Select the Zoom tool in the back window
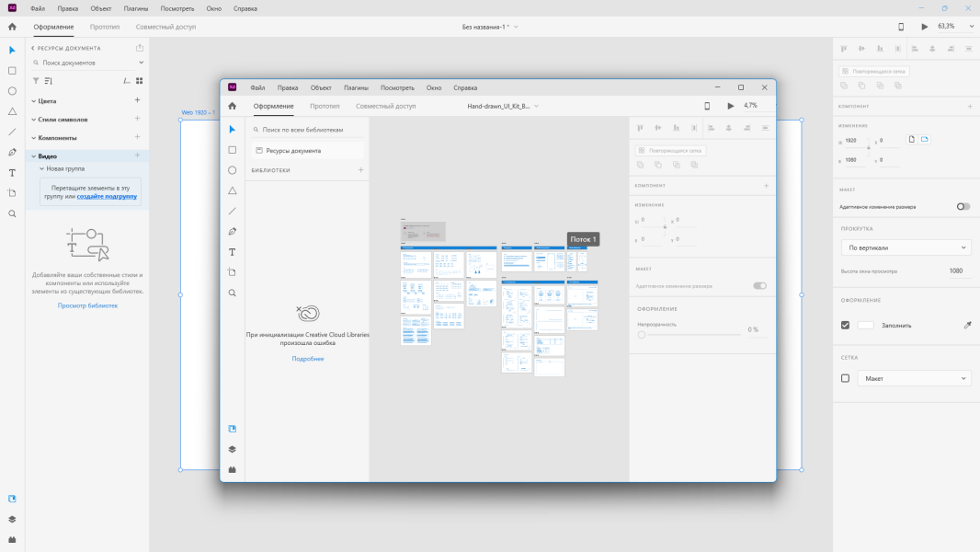Screen dimensions: 980x552 point(12,213)
